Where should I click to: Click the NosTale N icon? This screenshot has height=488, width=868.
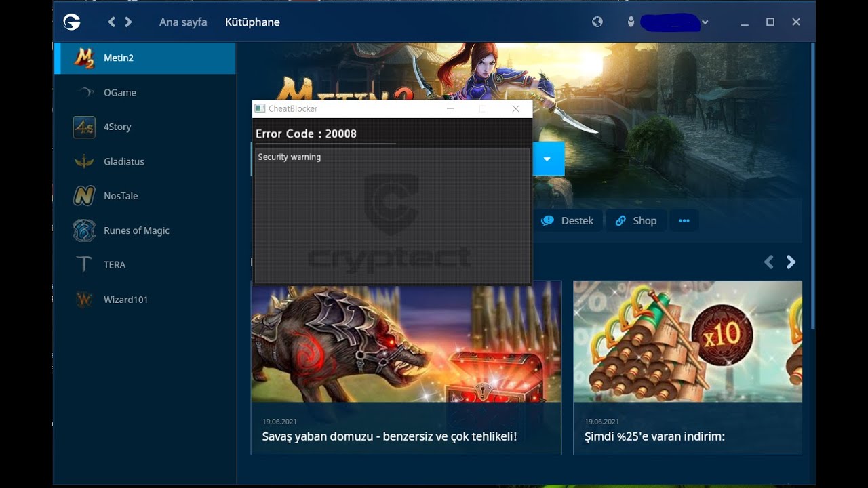(x=84, y=196)
